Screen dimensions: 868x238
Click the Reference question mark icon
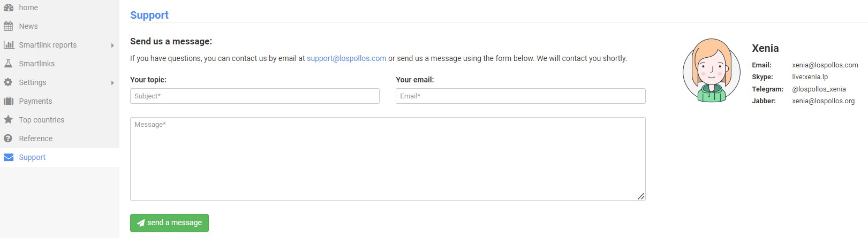(8, 139)
